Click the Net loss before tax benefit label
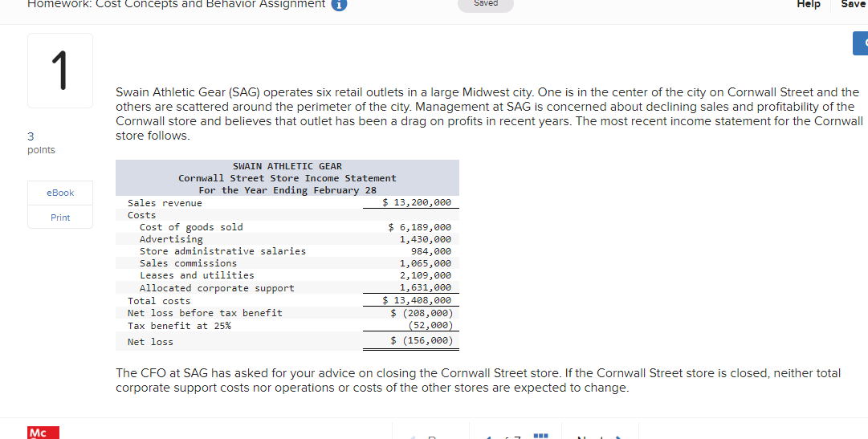The height and width of the screenshot is (439, 868). (205, 313)
